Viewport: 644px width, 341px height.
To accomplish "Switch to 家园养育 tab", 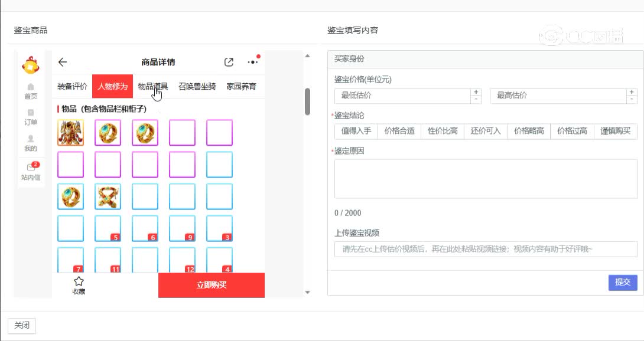I will click(242, 86).
